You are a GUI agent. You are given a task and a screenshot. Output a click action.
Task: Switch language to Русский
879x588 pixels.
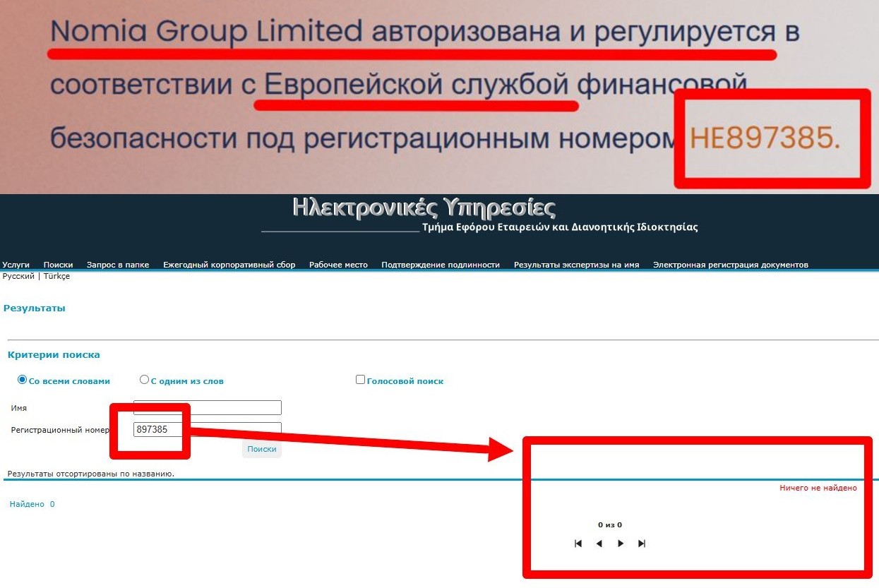coord(18,276)
